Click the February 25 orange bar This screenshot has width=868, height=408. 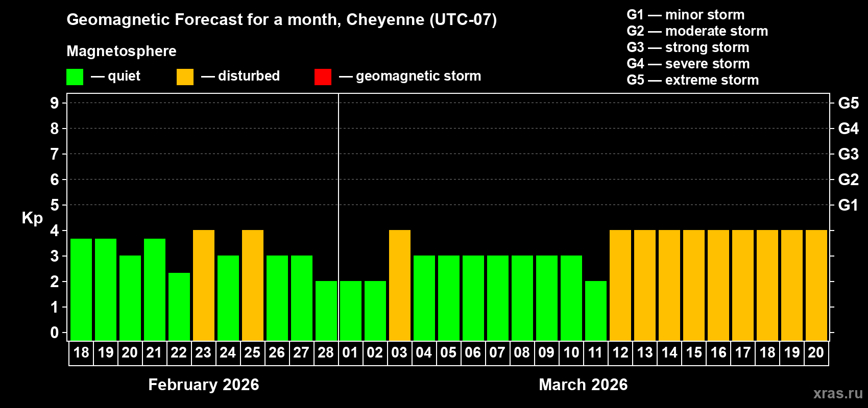pyautogui.click(x=253, y=285)
